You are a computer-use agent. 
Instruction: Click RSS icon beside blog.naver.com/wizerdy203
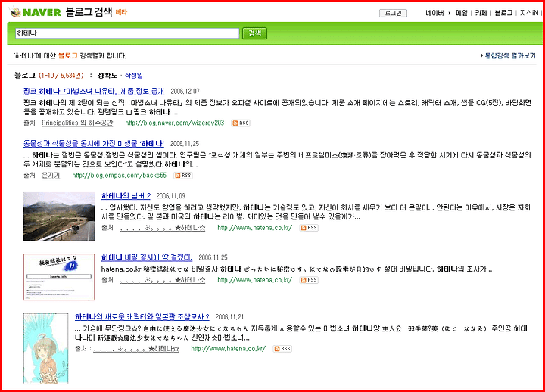click(241, 123)
